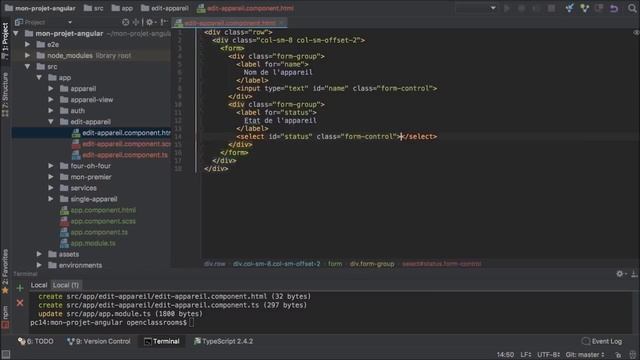Image resolution: width=640 pixels, height=360 pixels.
Task: Click collapse all icon in Project panel
Action: (136, 22)
